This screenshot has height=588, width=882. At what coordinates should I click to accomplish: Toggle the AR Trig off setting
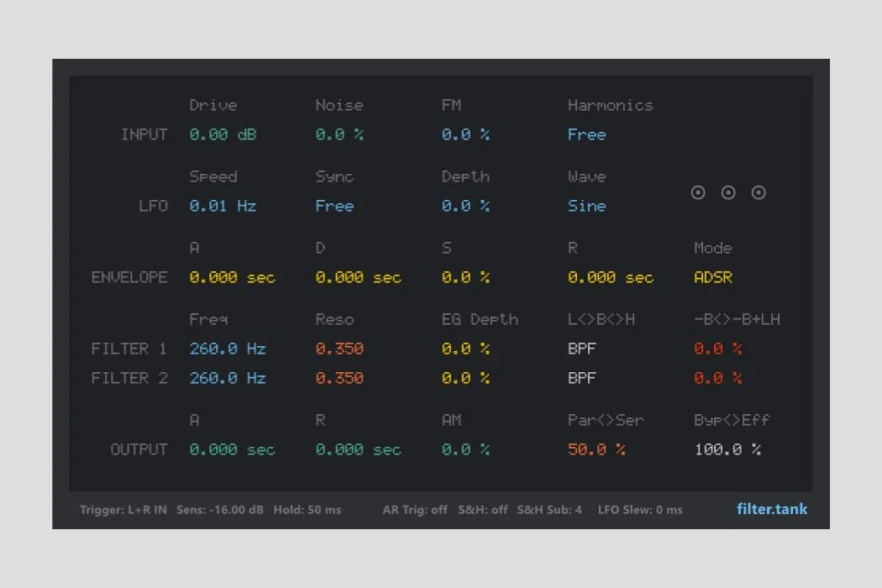(415, 510)
